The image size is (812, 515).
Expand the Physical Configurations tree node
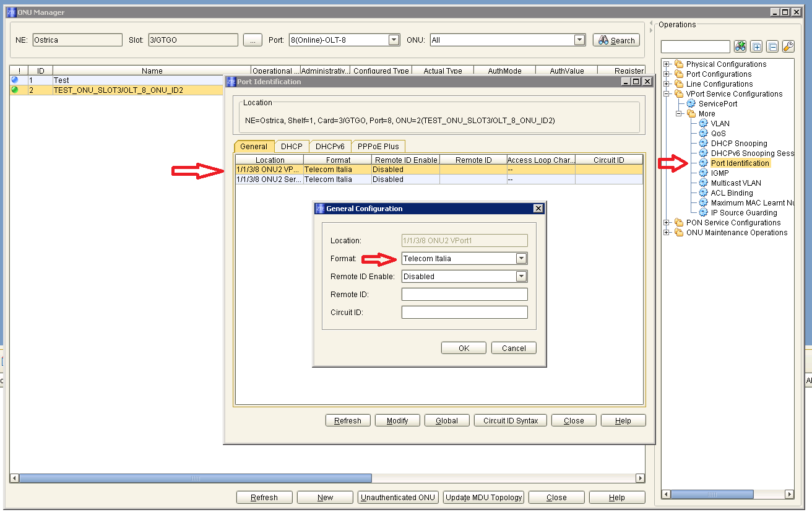pyautogui.click(x=667, y=64)
